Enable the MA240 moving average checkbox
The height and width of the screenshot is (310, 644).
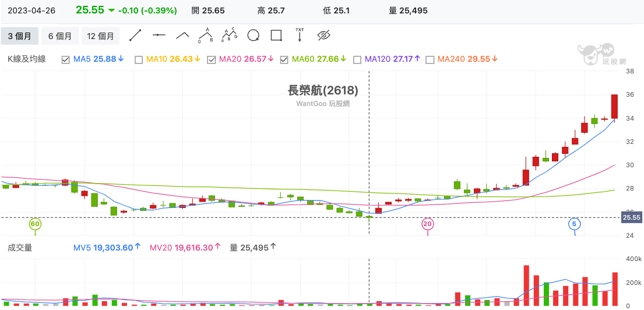(x=430, y=59)
